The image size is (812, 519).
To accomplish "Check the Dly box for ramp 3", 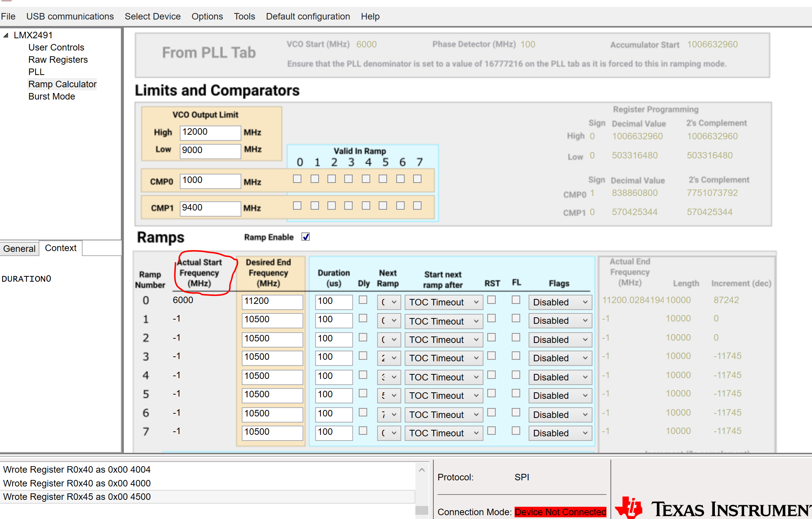I will [363, 356].
